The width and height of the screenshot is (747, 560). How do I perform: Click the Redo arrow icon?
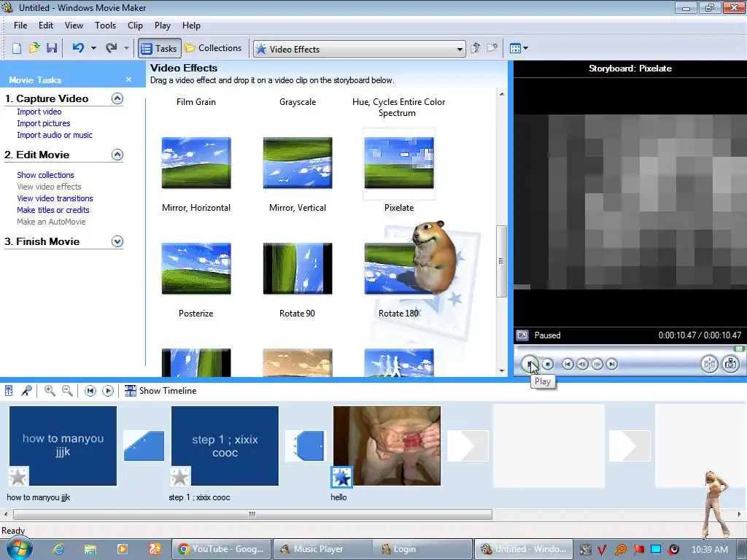(112, 47)
